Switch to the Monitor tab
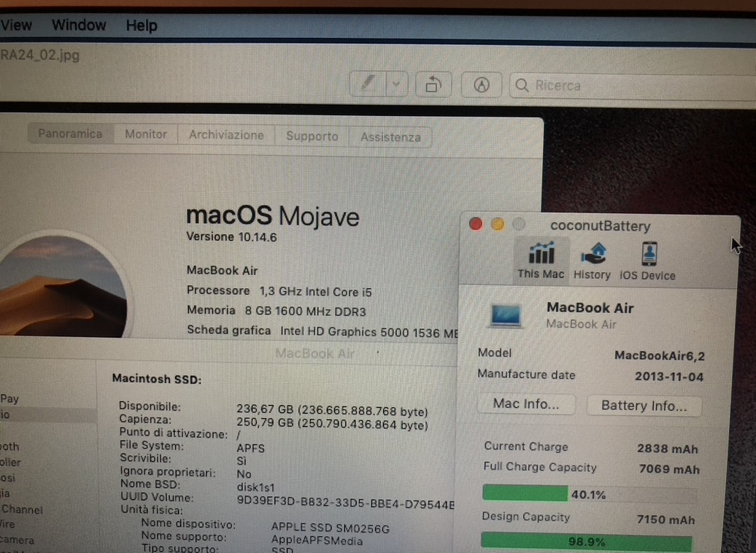 146,134
